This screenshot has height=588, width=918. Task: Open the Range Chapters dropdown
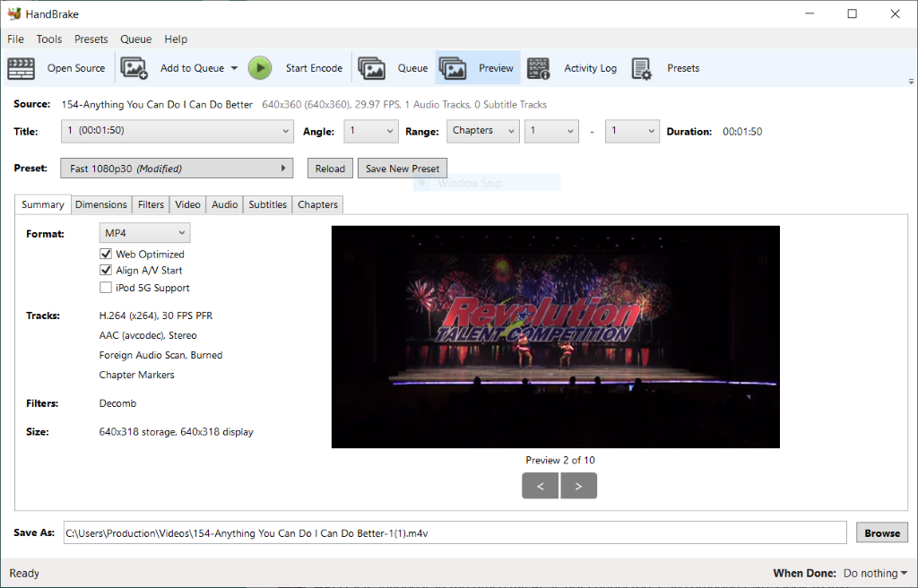483,131
